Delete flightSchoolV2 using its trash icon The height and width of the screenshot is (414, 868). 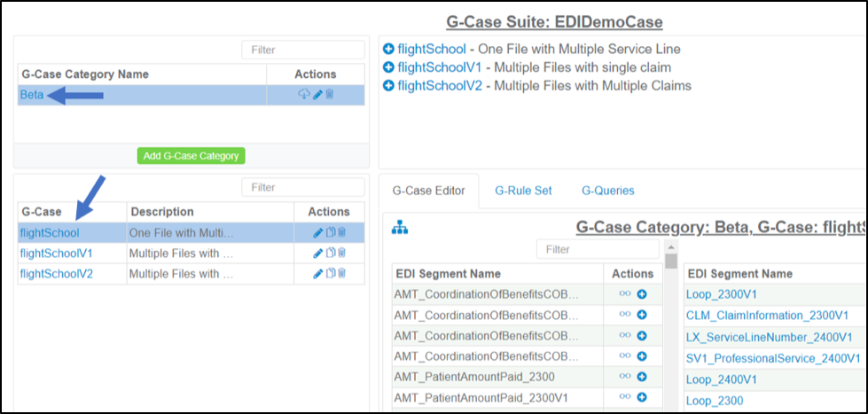(x=342, y=273)
